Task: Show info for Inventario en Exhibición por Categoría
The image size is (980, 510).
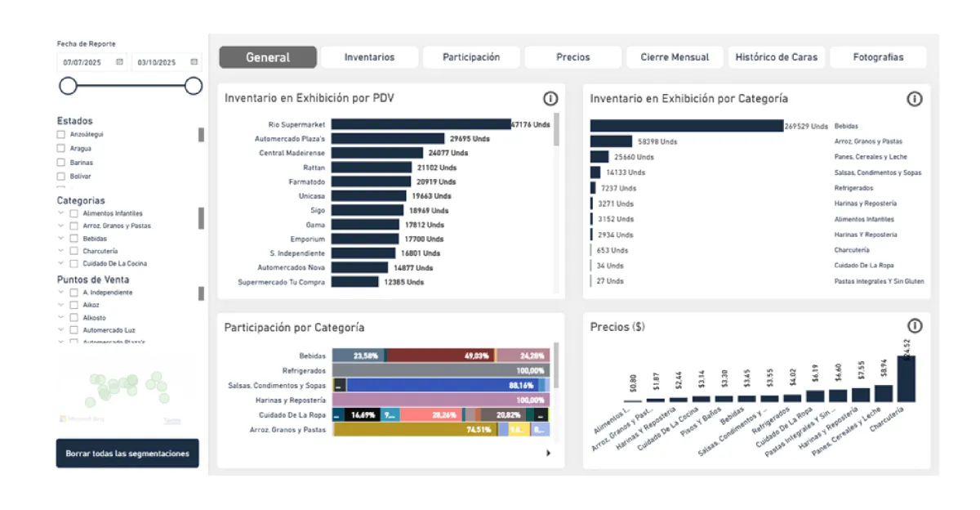Action: coord(915,99)
